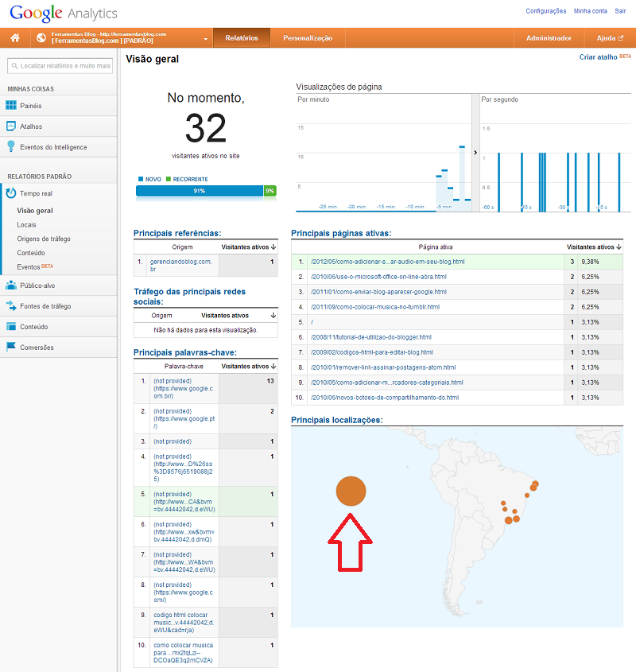Select the Página ativa column header

(x=436, y=247)
